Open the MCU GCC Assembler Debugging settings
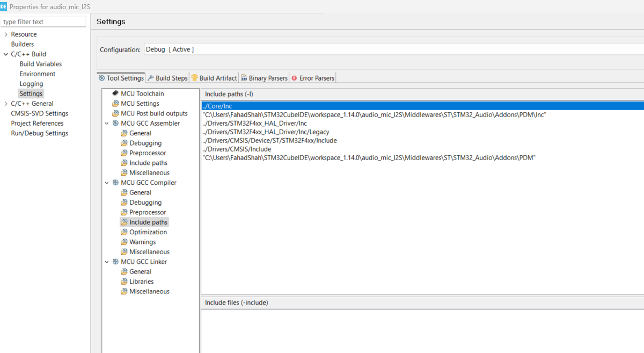The image size is (644, 353). click(142, 142)
